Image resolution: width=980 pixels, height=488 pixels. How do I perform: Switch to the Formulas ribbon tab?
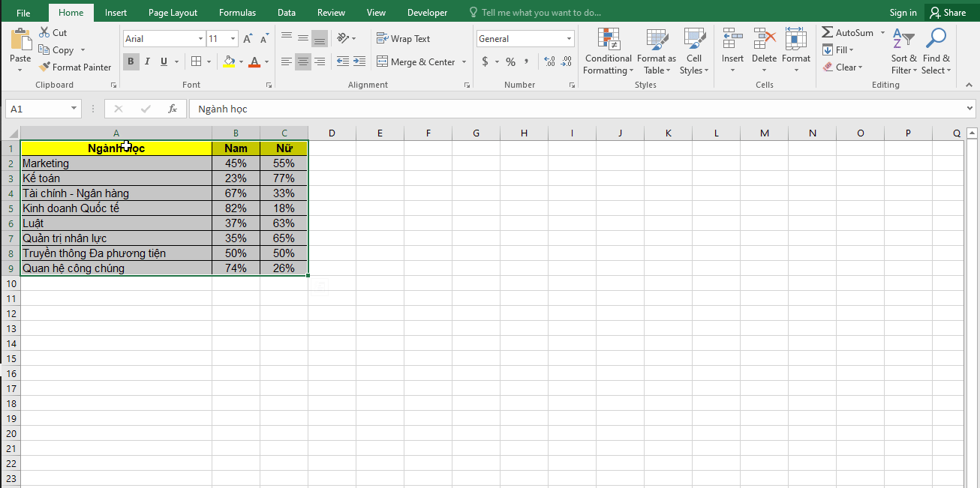[237, 12]
